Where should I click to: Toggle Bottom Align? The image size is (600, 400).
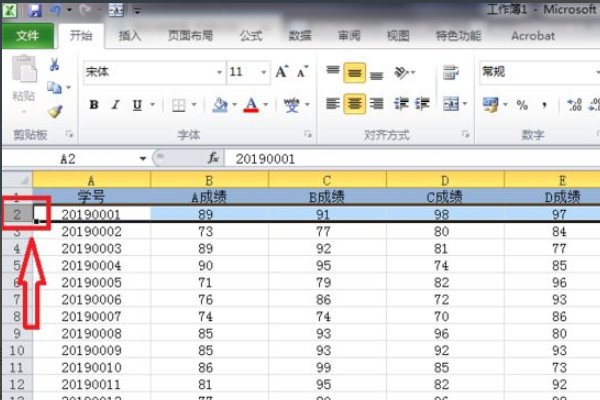(377, 73)
